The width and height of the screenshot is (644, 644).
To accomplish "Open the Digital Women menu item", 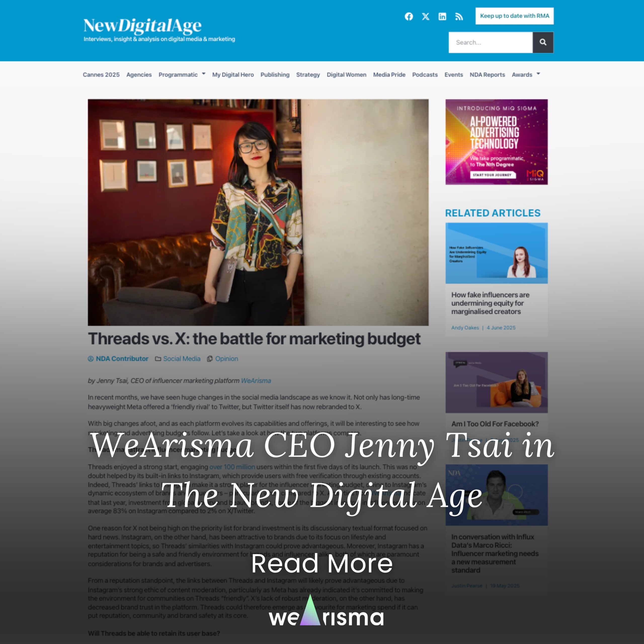I will click(346, 75).
